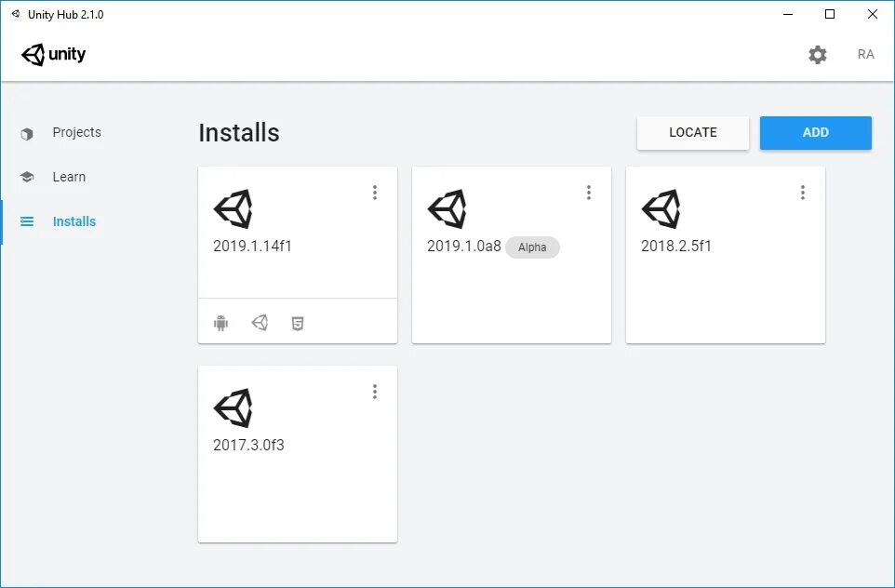The height and width of the screenshot is (588, 895).
Task: Click Unity logo on 2017.3.0f3 card
Action: tap(233, 408)
